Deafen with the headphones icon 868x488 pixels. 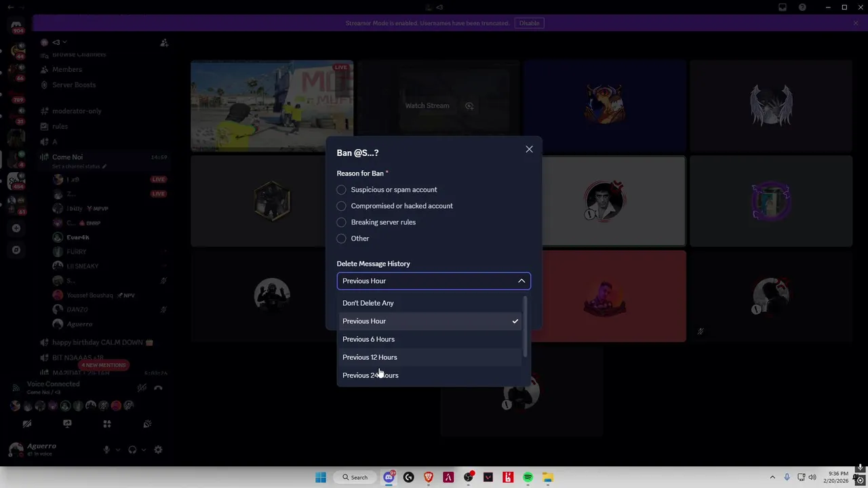click(x=132, y=449)
